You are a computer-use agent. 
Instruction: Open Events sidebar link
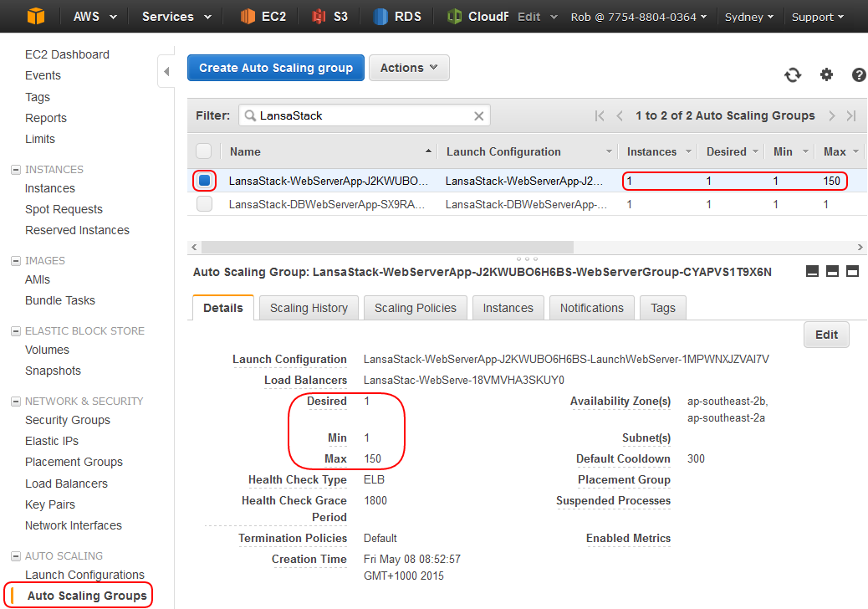click(x=43, y=75)
